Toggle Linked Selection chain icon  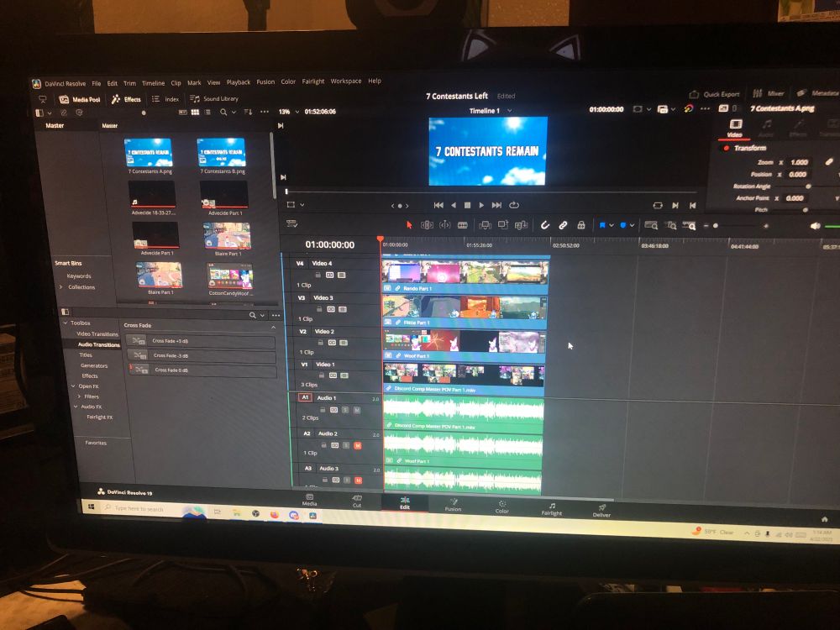(x=563, y=225)
